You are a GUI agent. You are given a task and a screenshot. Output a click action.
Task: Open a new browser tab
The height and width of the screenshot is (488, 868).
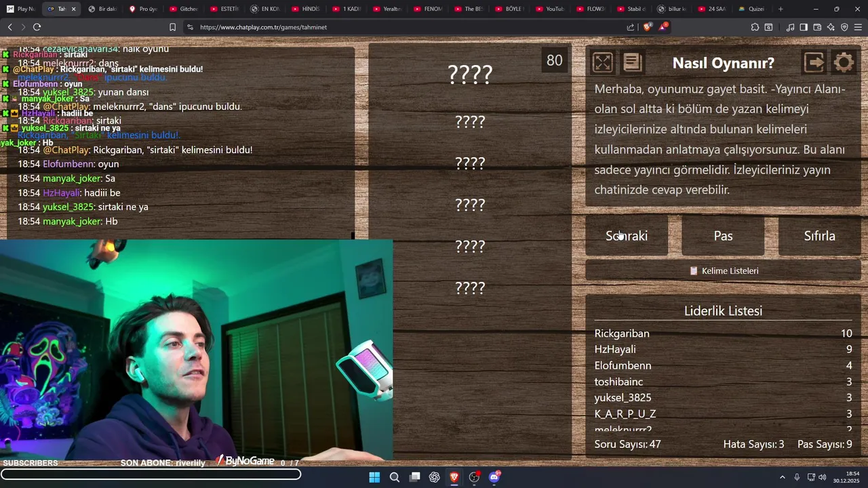pyautogui.click(x=781, y=9)
